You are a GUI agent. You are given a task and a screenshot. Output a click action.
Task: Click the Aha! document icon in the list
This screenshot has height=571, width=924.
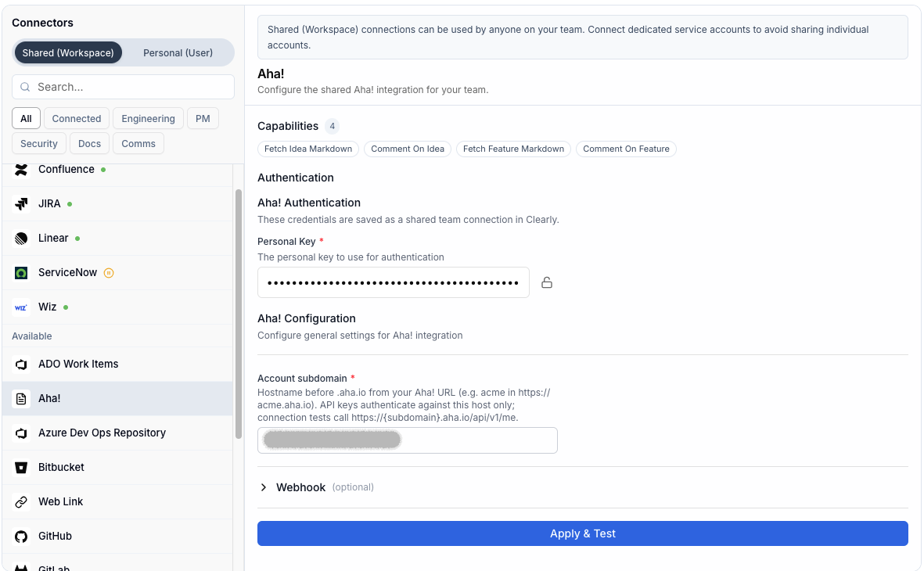coord(21,399)
